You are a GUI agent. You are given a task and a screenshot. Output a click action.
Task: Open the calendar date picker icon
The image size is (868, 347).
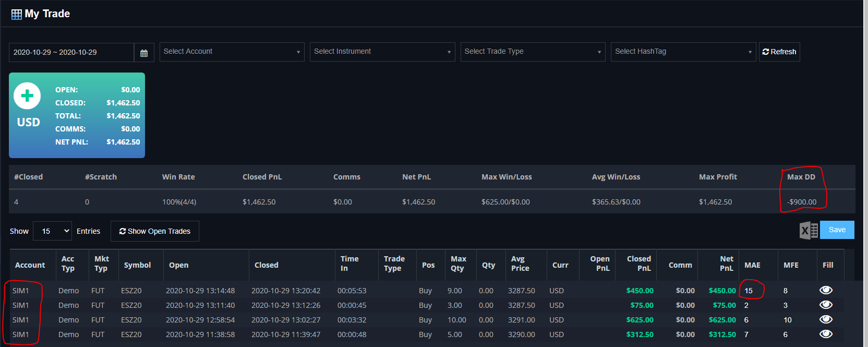(x=144, y=52)
